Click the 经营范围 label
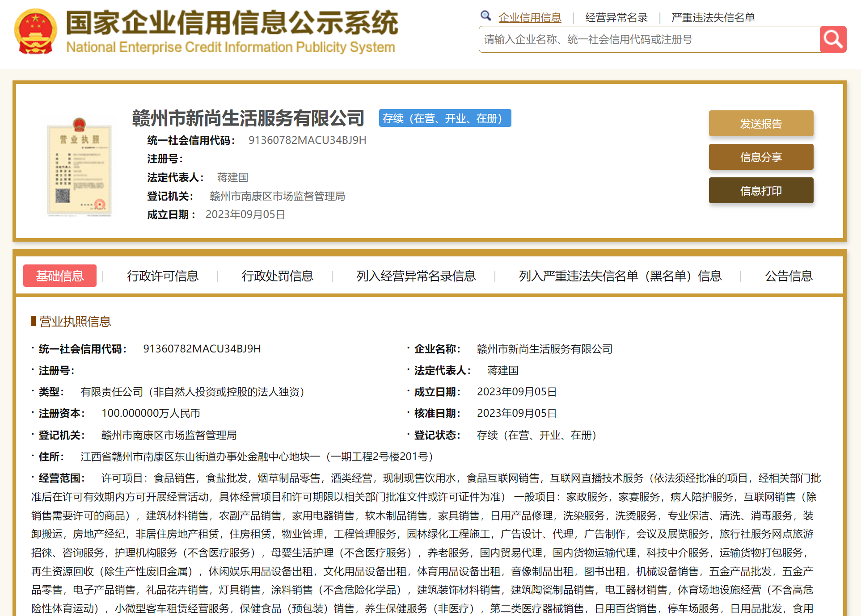Screen dimensions: 861x616 click(62, 478)
